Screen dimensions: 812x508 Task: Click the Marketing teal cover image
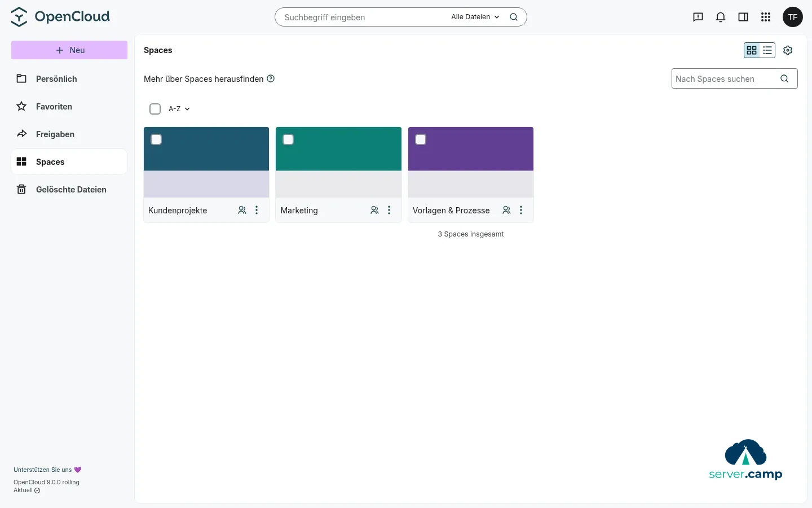(338, 149)
